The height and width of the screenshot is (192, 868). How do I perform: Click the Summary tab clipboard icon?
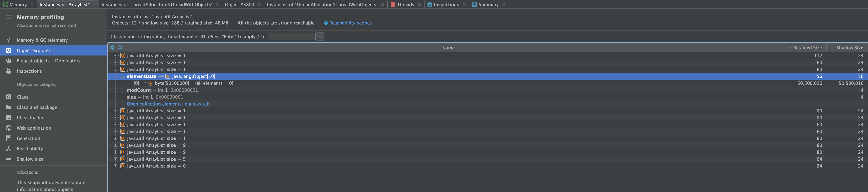coord(474,4)
